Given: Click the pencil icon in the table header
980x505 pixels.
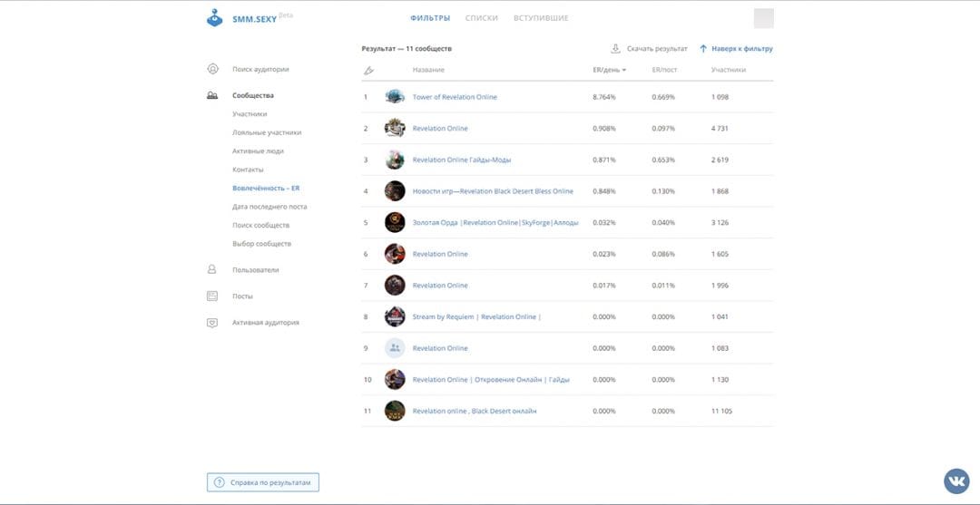Looking at the screenshot, I should point(368,71).
